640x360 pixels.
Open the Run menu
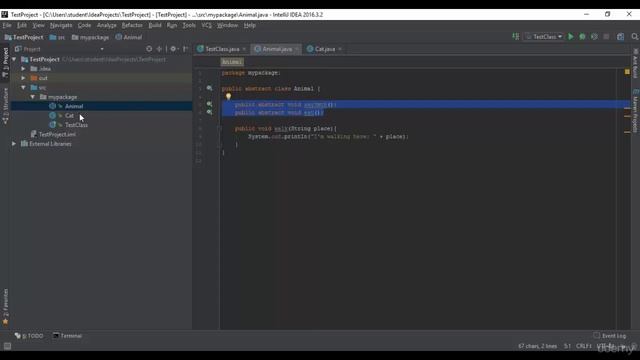[172, 25]
